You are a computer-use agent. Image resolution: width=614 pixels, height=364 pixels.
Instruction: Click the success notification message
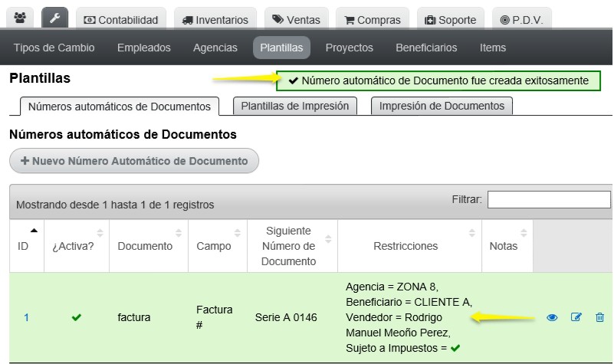point(438,80)
